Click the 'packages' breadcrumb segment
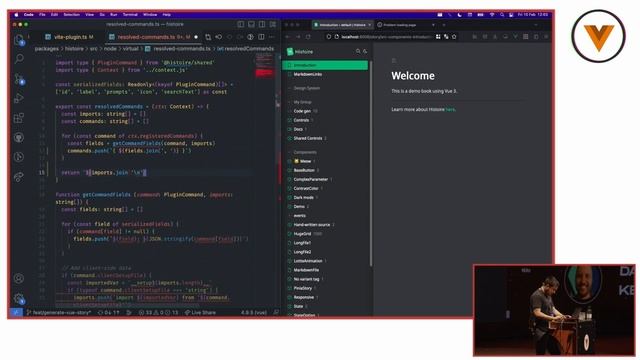 click(x=47, y=49)
